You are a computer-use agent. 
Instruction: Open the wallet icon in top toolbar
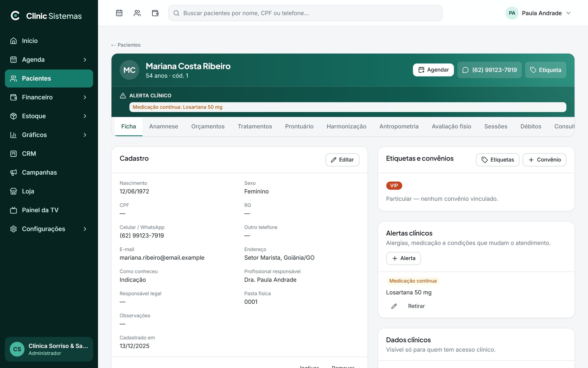(x=155, y=13)
